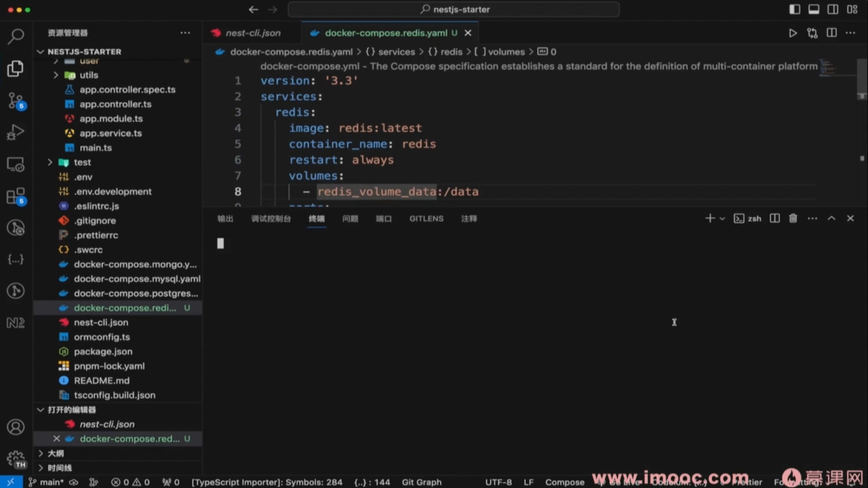Split the editor to the right
Image resolution: width=868 pixels, height=488 pixels.
(831, 33)
